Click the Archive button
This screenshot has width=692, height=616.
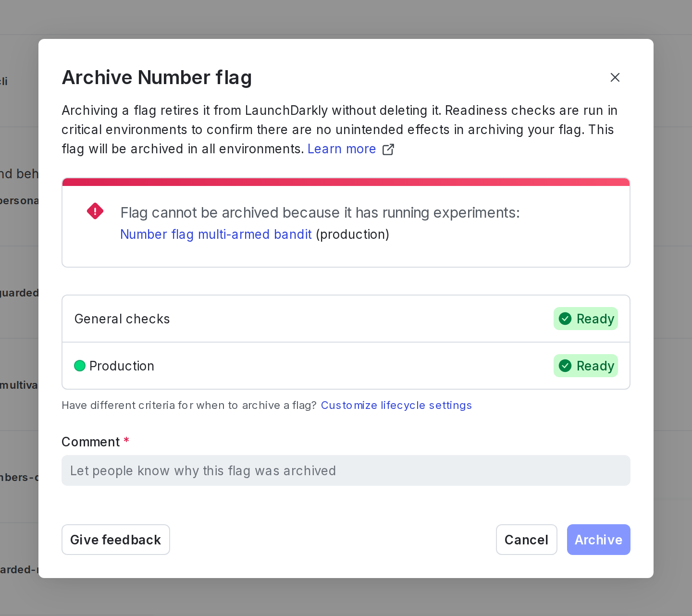[598, 540]
